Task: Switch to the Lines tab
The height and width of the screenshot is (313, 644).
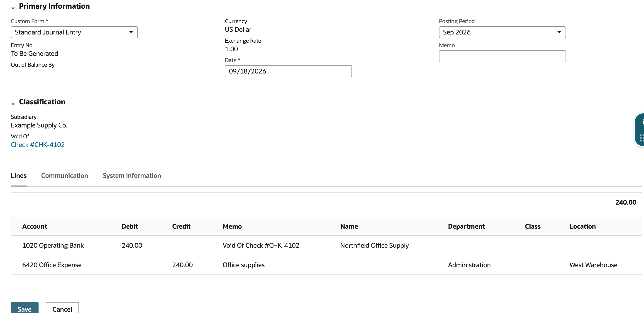Action: click(x=19, y=176)
